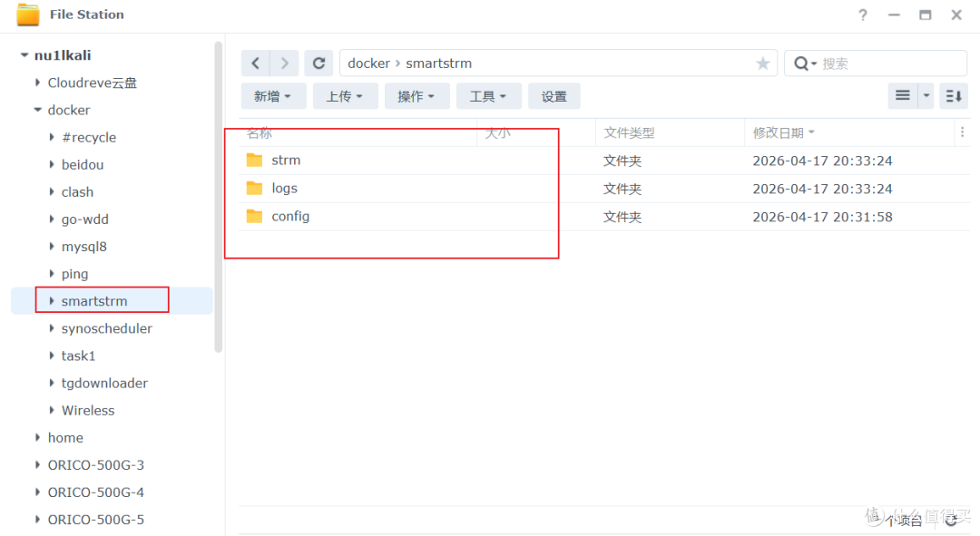Expand the clash folder arrow
The width and height of the screenshot is (980, 536).
[x=51, y=191]
